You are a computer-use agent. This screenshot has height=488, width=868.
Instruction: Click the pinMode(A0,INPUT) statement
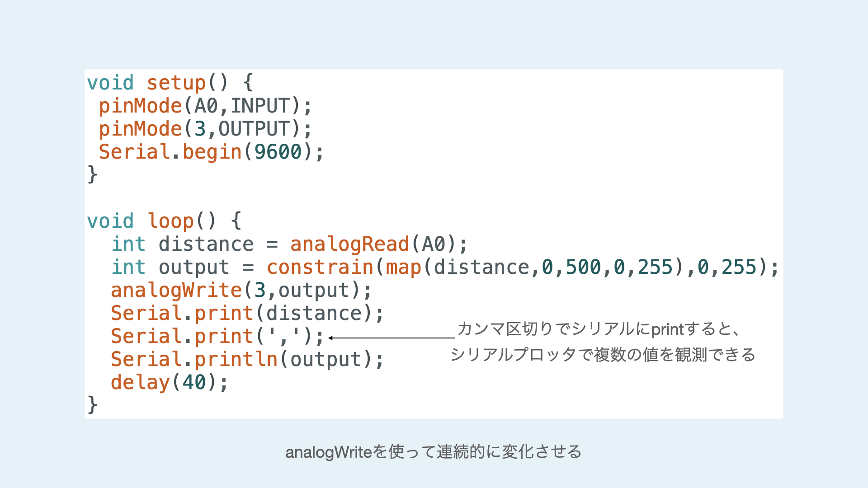[205, 106]
